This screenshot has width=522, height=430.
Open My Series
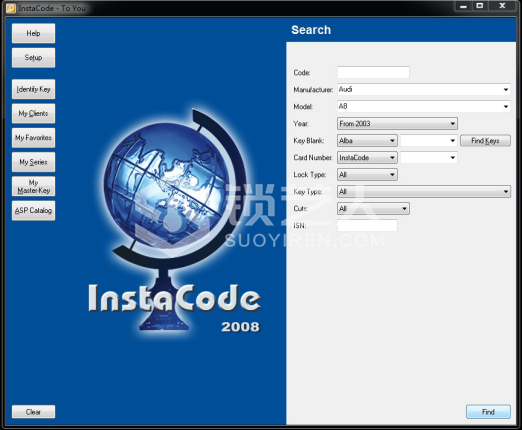click(33, 162)
